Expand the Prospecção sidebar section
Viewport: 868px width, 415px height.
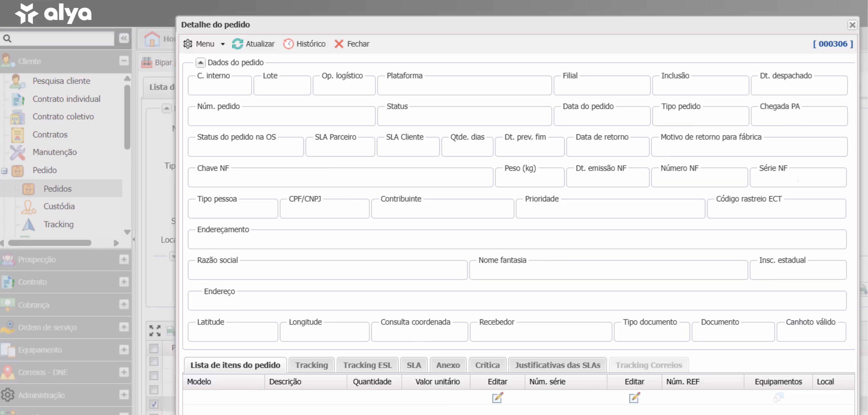pyautogui.click(x=124, y=259)
